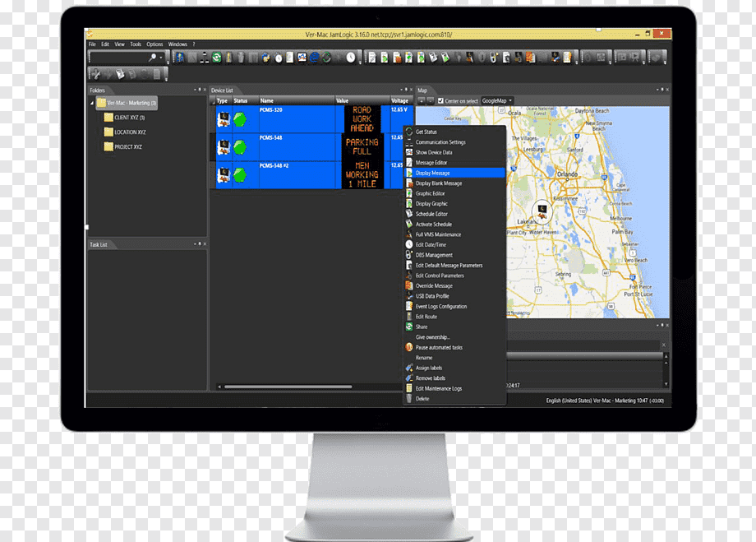The height and width of the screenshot is (542, 756).
Task: Open the Device List panel options arrow
Action: pos(401,90)
